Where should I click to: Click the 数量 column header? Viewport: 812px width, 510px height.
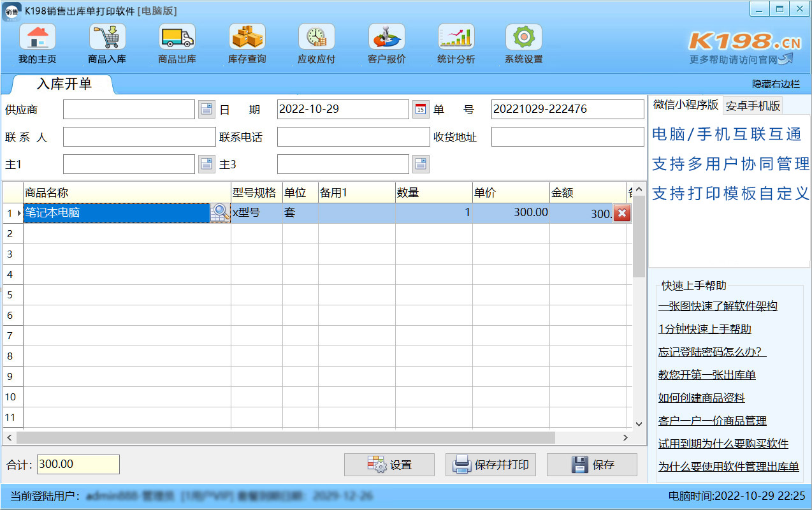click(x=434, y=193)
